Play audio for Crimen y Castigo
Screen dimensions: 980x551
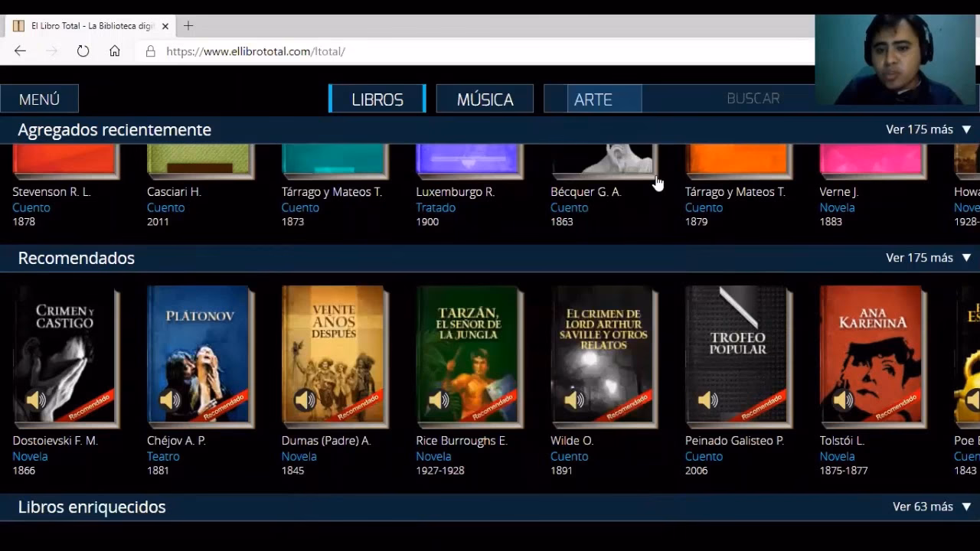coord(35,399)
